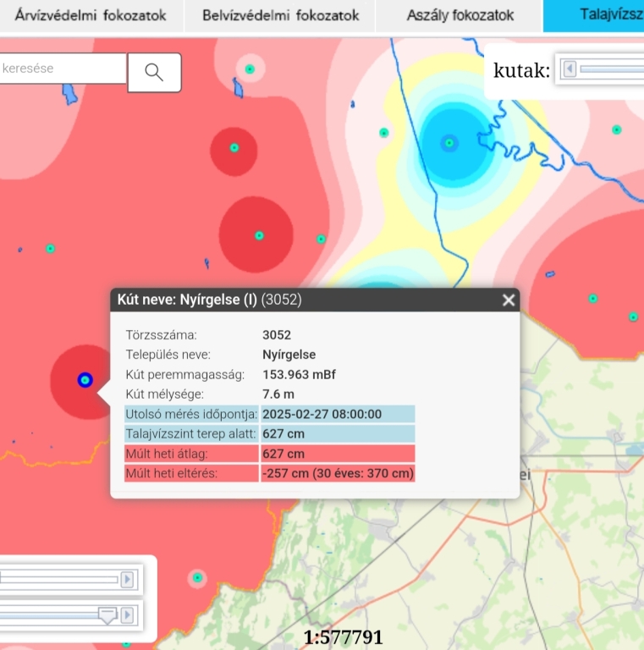This screenshot has height=650, width=644.
Task: Click the map scale 1:577791 label
Action: coord(343,637)
